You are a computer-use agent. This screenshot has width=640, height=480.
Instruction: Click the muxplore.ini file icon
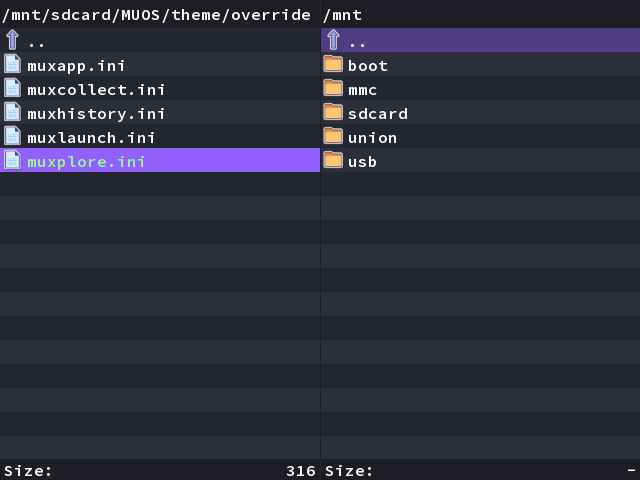12,160
